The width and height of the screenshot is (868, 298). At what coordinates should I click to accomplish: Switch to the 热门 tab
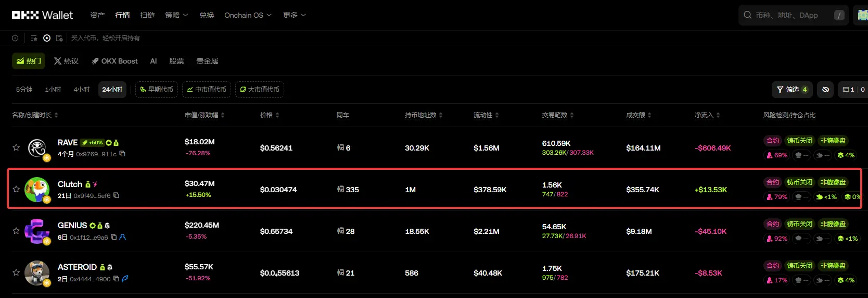29,61
